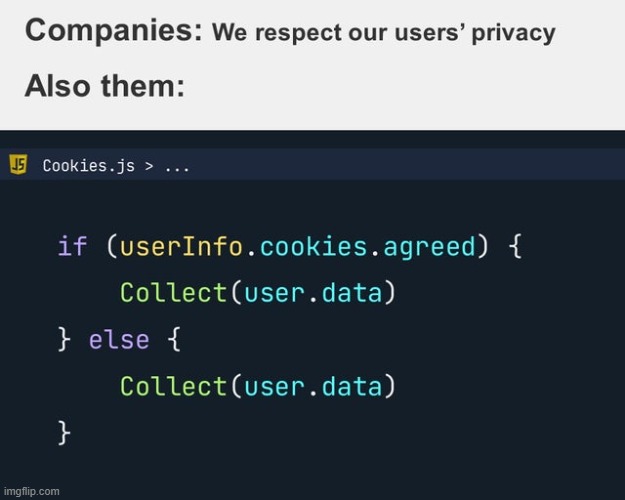Select the Cookies.js breadcrumb label
Screen dimensions: 625x500
(89, 166)
